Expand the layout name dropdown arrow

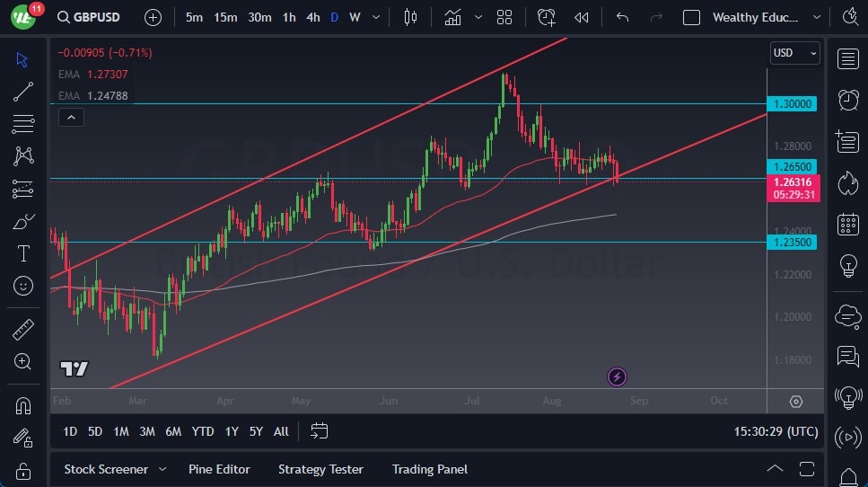[x=817, y=18]
